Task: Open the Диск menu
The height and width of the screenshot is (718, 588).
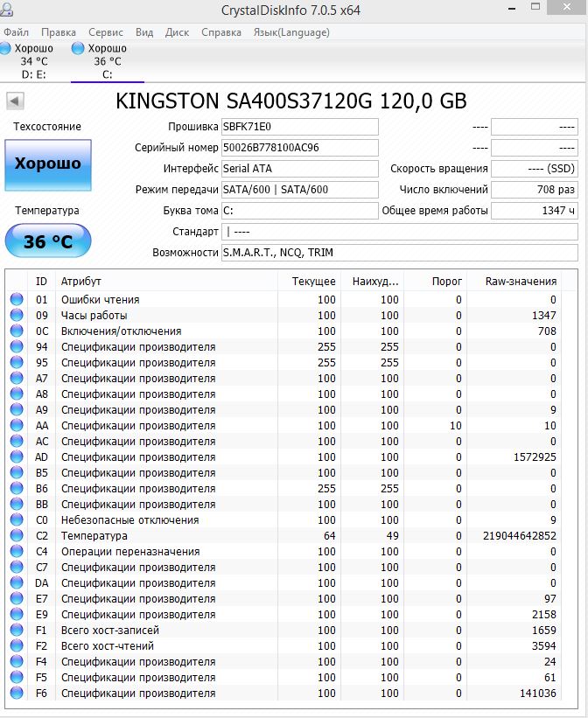Action: (x=177, y=32)
